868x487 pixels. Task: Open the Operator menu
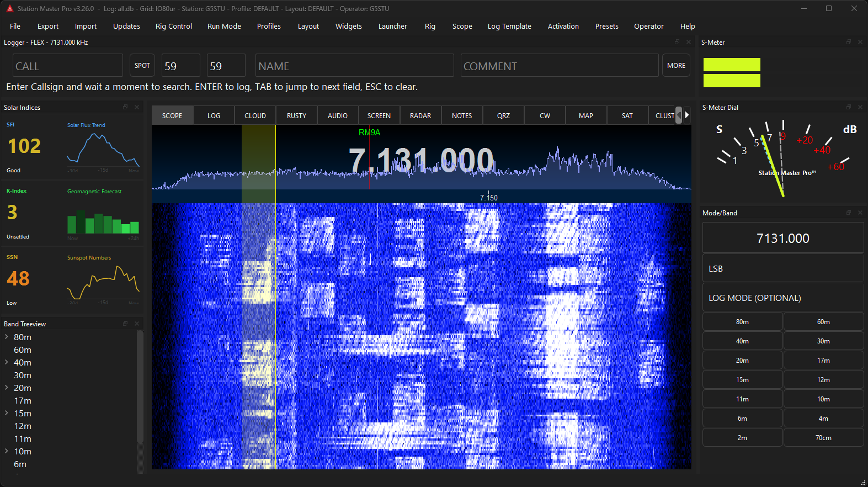coord(649,27)
